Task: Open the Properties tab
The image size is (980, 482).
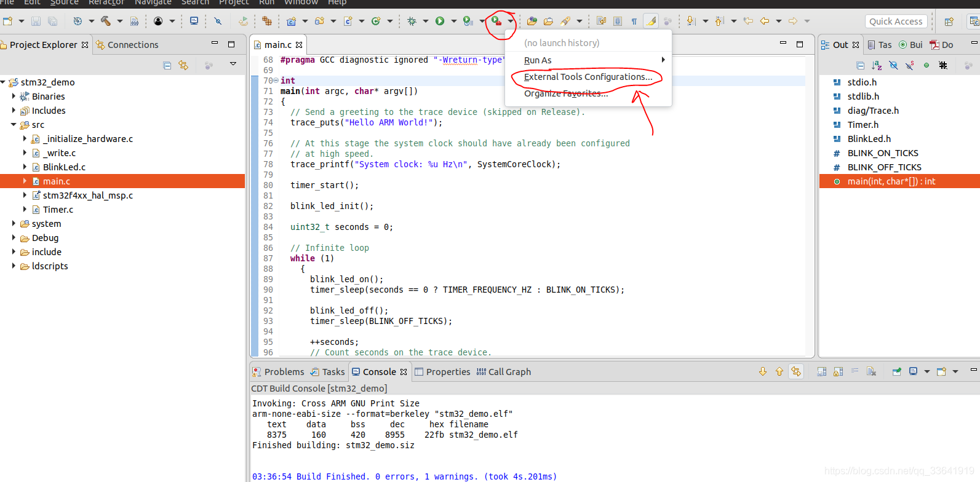Action: [442, 371]
